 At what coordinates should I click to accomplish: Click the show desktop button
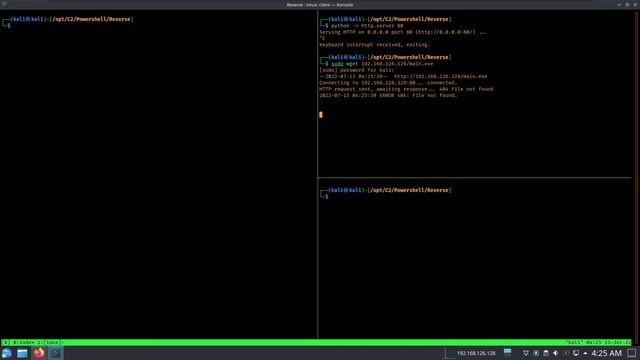(x=631, y=353)
